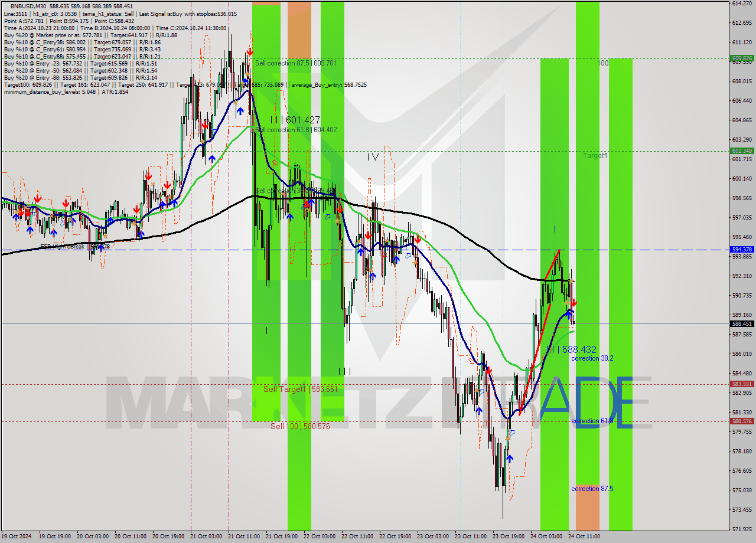Select the 609.826 green price tag

[x=742, y=58]
